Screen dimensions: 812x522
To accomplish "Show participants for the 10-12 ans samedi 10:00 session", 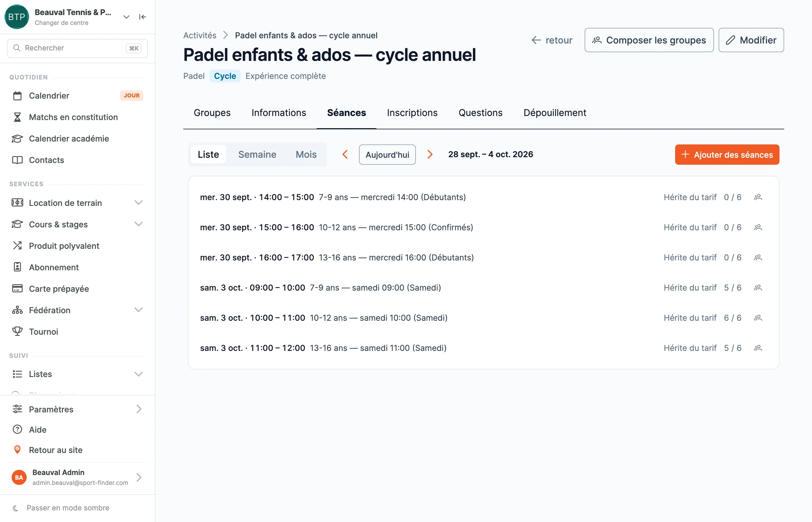I will click(758, 318).
